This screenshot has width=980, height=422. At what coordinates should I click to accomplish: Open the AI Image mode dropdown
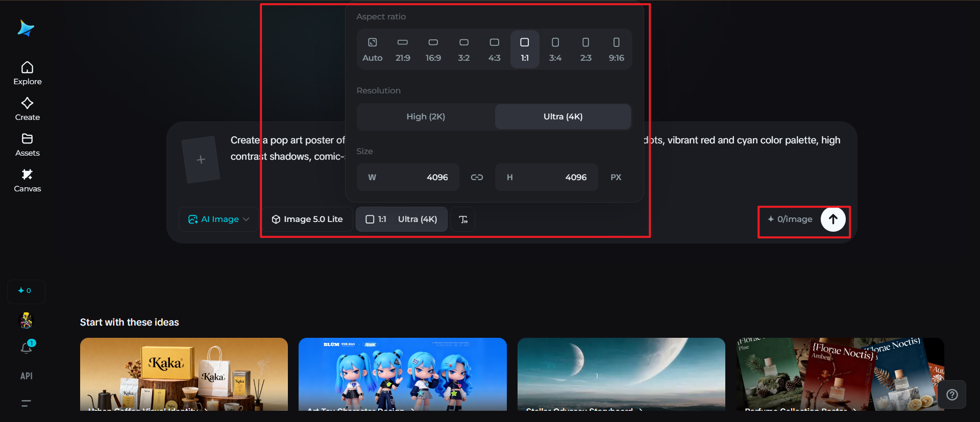(x=218, y=219)
